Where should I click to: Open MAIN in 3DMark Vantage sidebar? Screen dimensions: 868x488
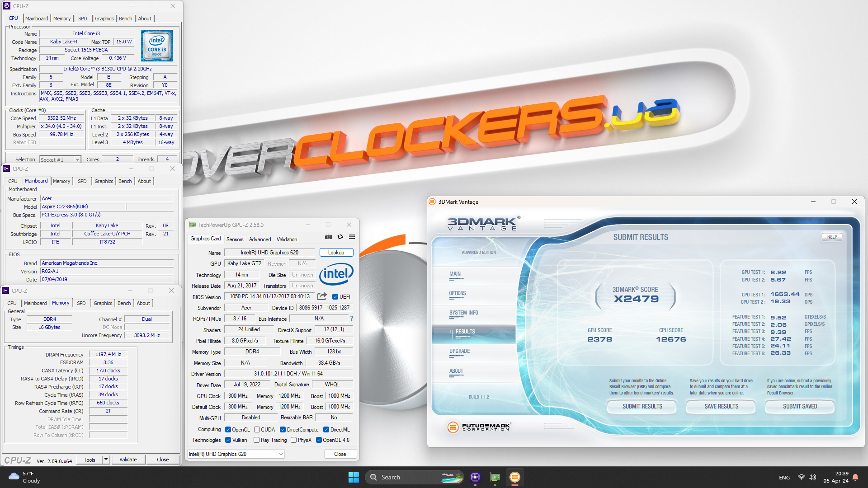pyautogui.click(x=455, y=274)
